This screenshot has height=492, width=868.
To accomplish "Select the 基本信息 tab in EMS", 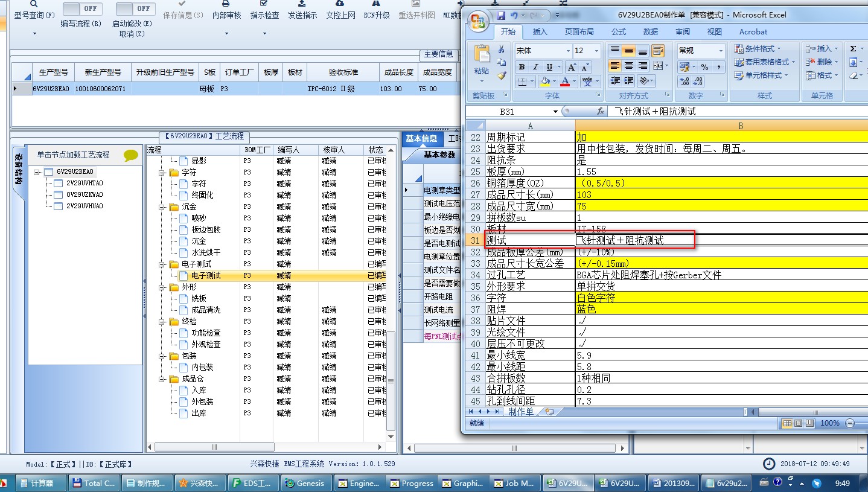I will [421, 139].
